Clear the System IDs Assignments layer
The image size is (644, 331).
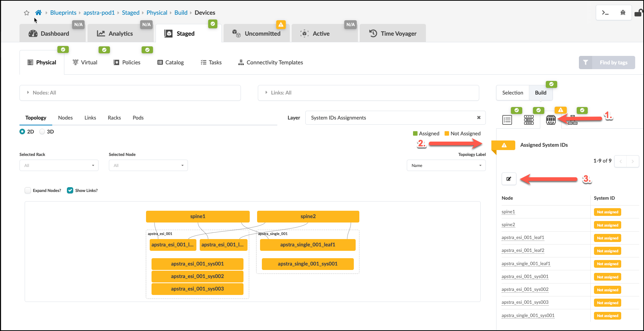coord(478,118)
